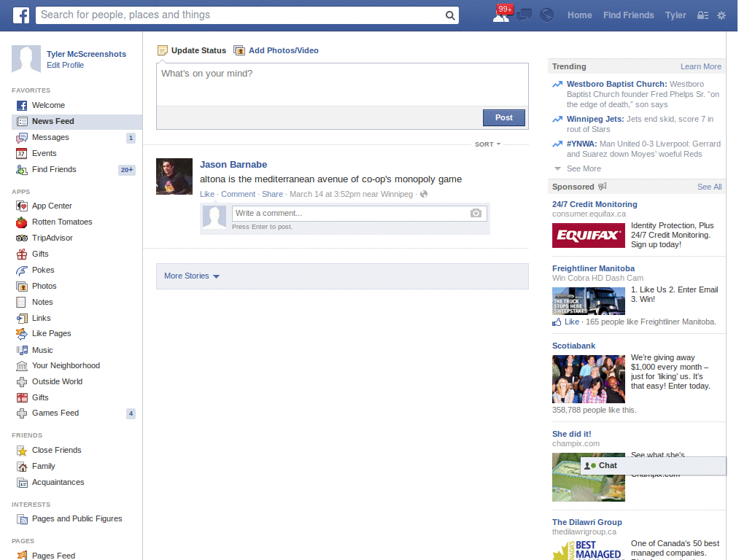Image resolution: width=747 pixels, height=560 pixels.
Task: Click the Find Friends sidebar icon
Action: [x=22, y=169]
